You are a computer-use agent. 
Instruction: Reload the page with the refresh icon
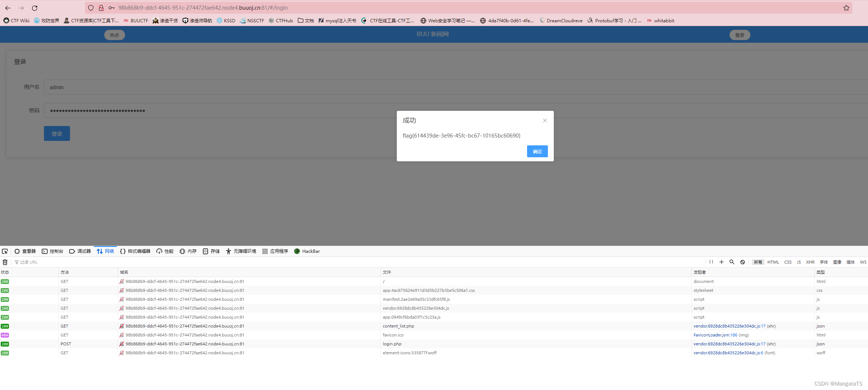click(x=35, y=8)
